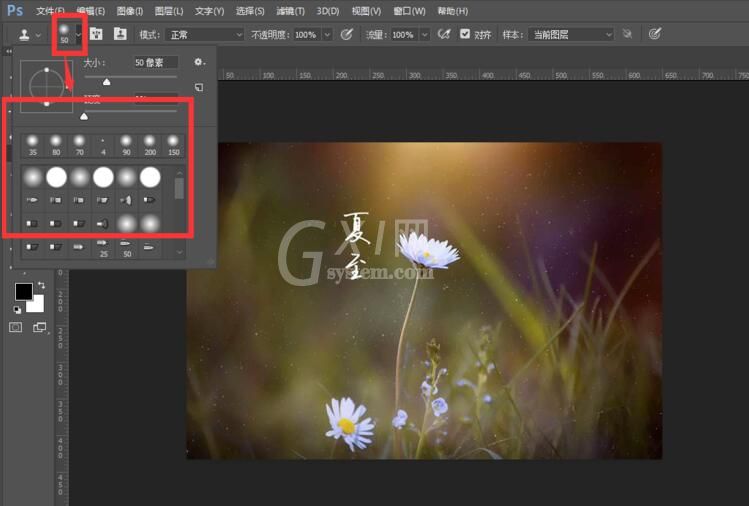Click the brush angle and roundness preview
749x506 pixels.
[x=46, y=86]
